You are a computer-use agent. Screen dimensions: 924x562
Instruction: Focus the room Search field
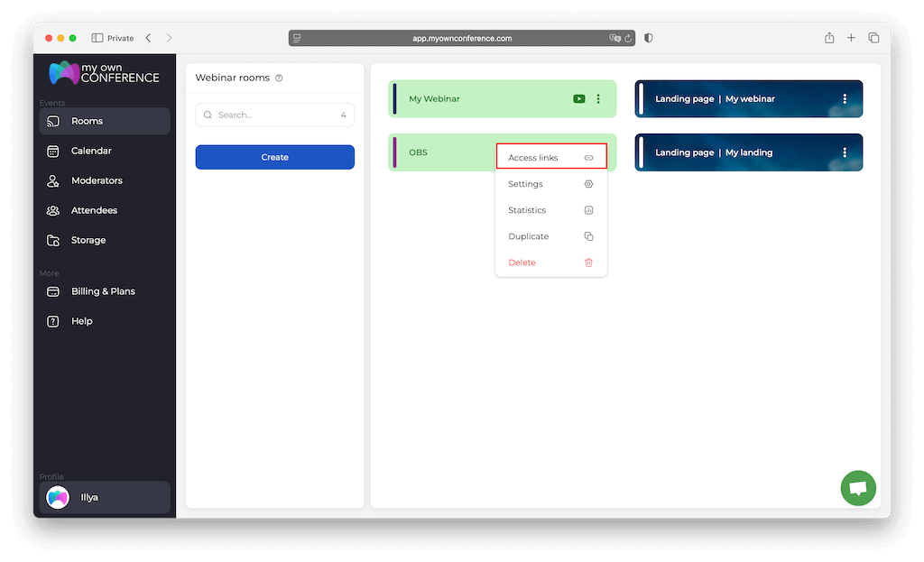point(274,115)
